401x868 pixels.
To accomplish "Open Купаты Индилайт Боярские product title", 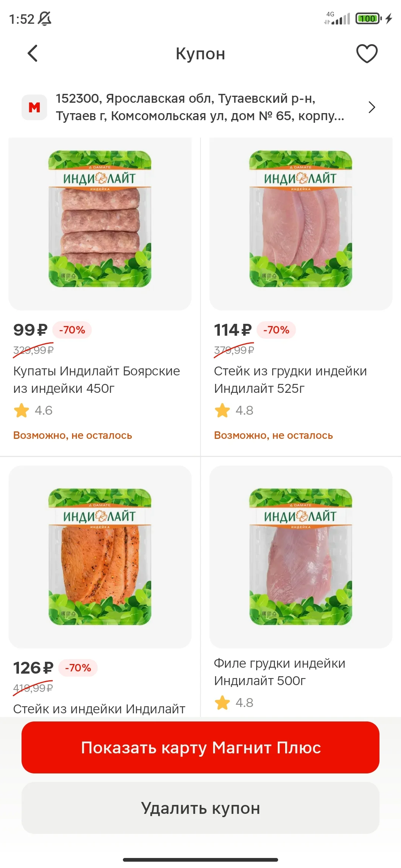I will click(97, 379).
